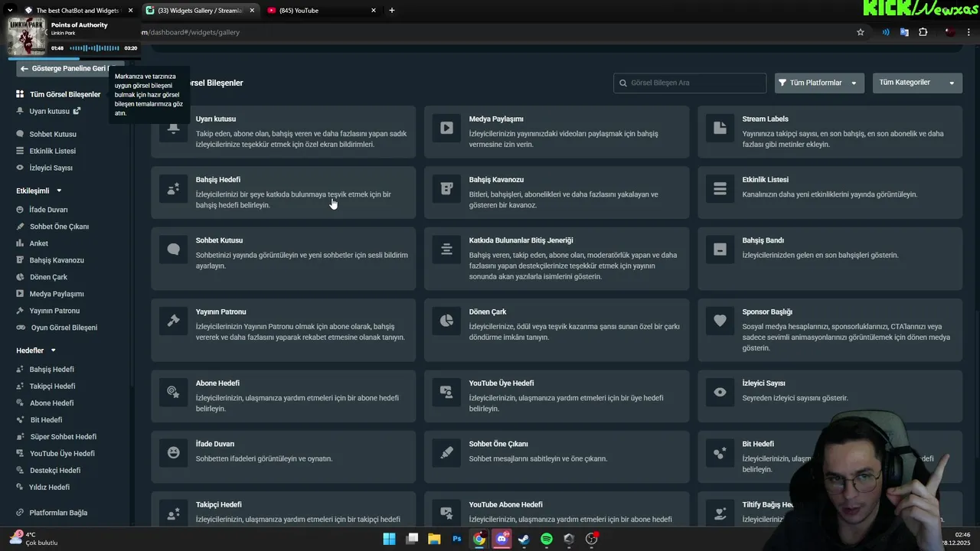Open the Etkinlik Listesi gallery card

(830, 193)
